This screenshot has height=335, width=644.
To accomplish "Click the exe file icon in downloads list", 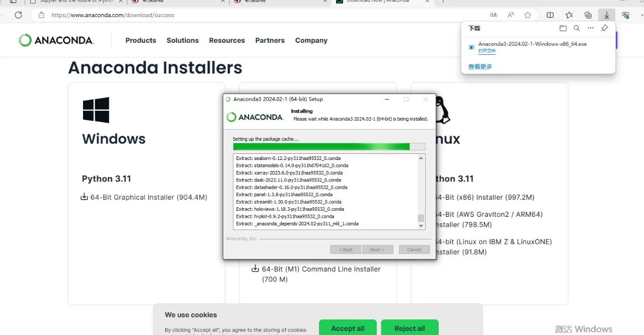I will pos(471,47).
